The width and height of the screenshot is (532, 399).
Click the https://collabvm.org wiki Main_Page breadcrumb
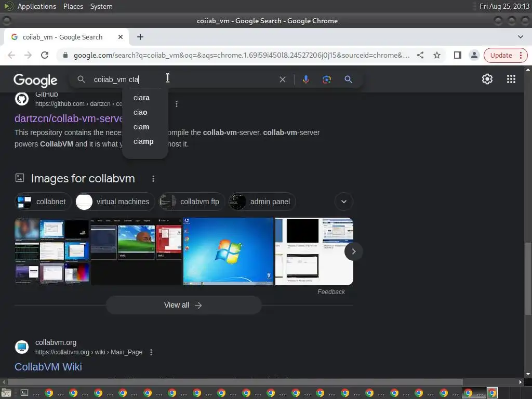click(x=89, y=352)
